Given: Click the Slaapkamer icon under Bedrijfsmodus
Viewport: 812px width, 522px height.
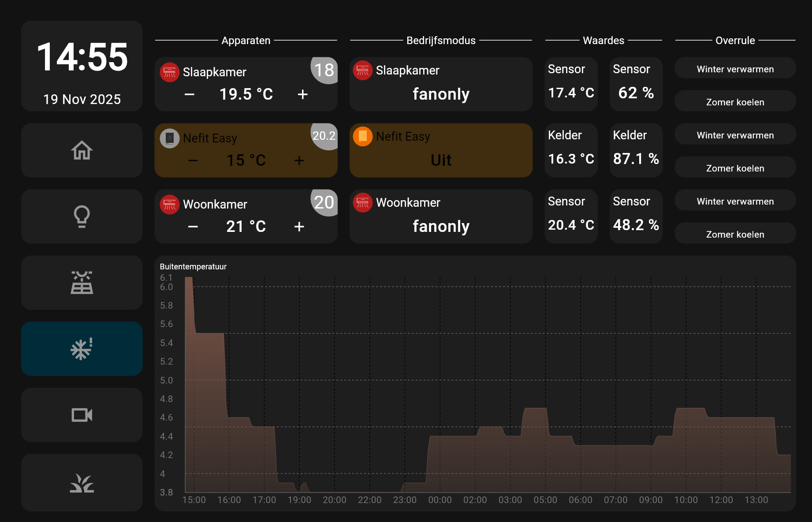Looking at the screenshot, I should [x=363, y=71].
